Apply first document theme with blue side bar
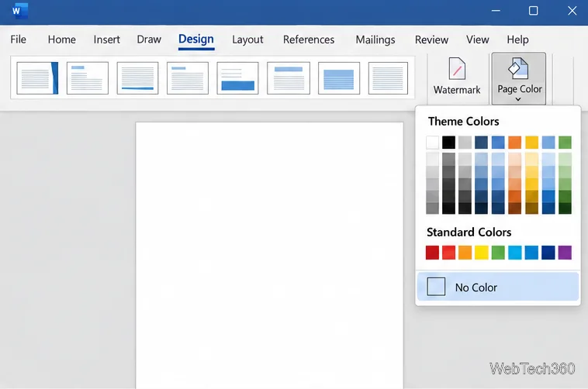Screen dimensions: 588x389 tap(37, 78)
